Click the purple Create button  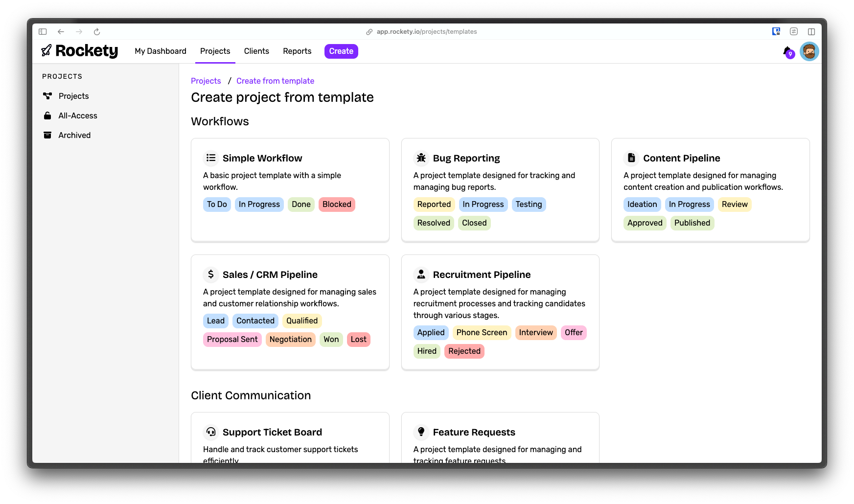[341, 51]
